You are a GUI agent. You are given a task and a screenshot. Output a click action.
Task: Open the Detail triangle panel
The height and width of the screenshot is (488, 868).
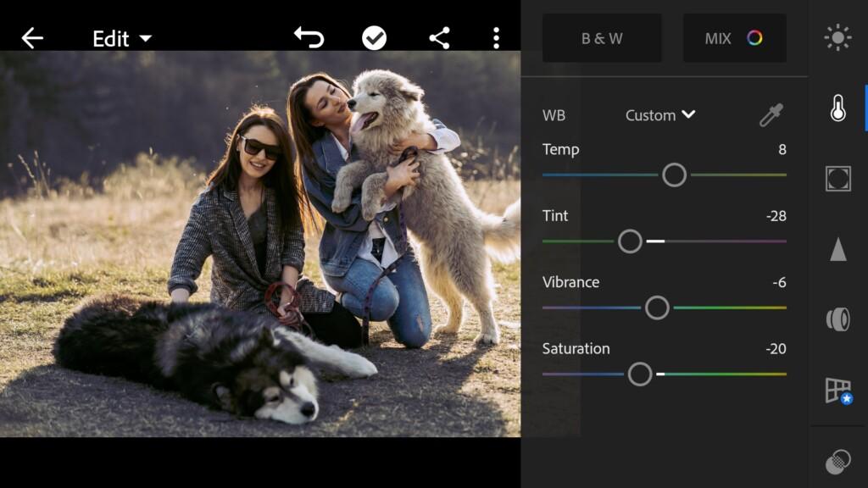coord(838,249)
